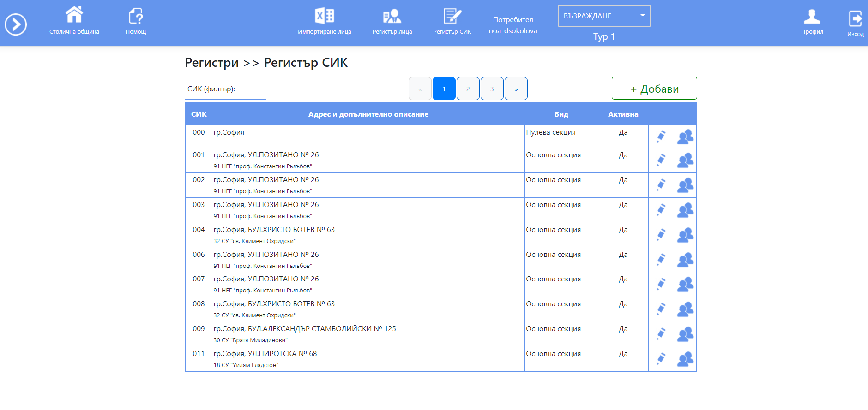Open people list for section 006
The height and width of the screenshot is (410, 868).
[x=685, y=260]
